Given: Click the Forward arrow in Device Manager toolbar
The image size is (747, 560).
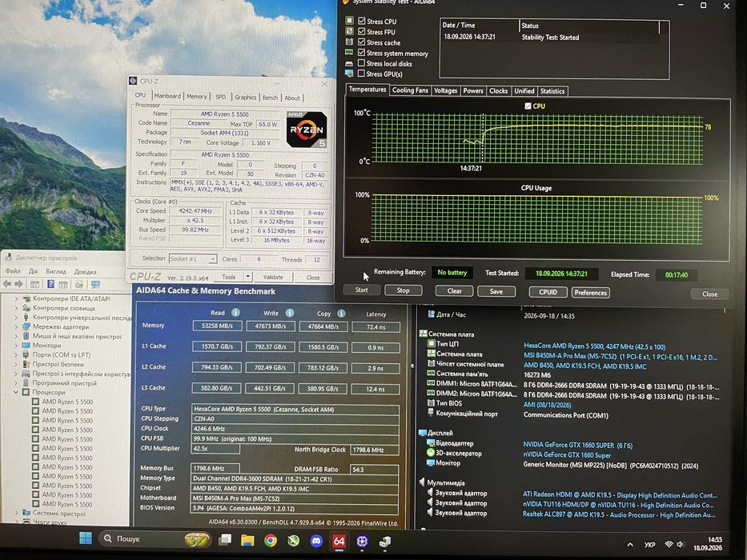Looking at the screenshot, I should (19, 284).
